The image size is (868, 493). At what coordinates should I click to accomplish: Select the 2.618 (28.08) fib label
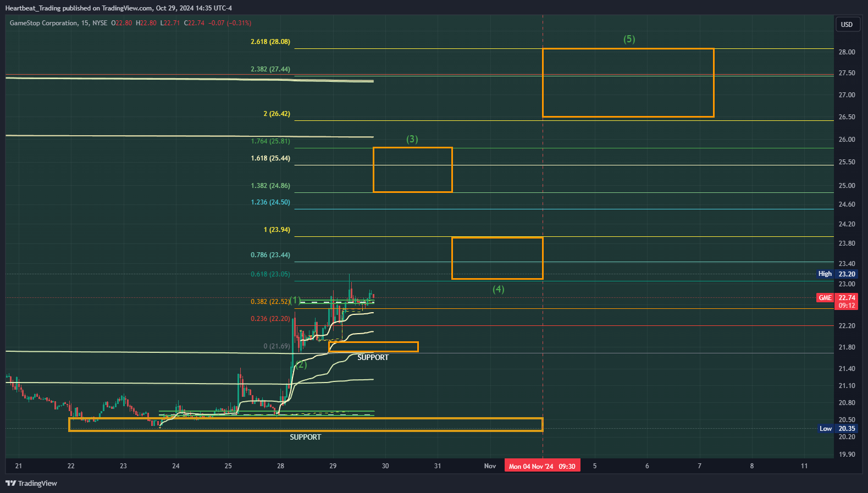tap(270, 42)
